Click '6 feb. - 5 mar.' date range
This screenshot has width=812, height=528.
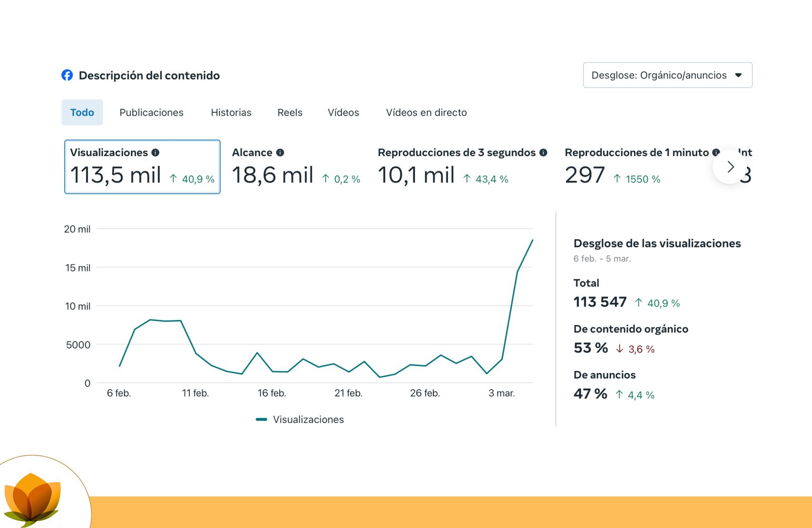point(602,259)
